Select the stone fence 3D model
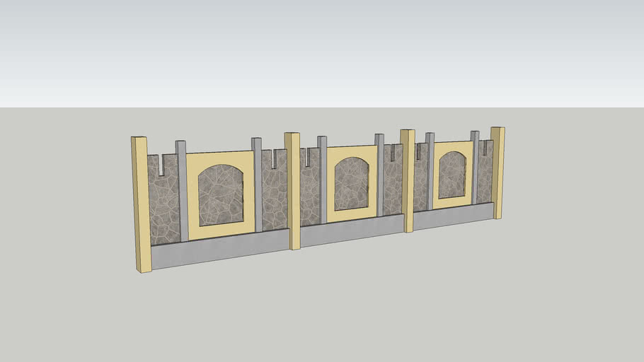Image resolution: width=644 pixels, height=362 pixels. pyautogui.click(x=318, y=199)
